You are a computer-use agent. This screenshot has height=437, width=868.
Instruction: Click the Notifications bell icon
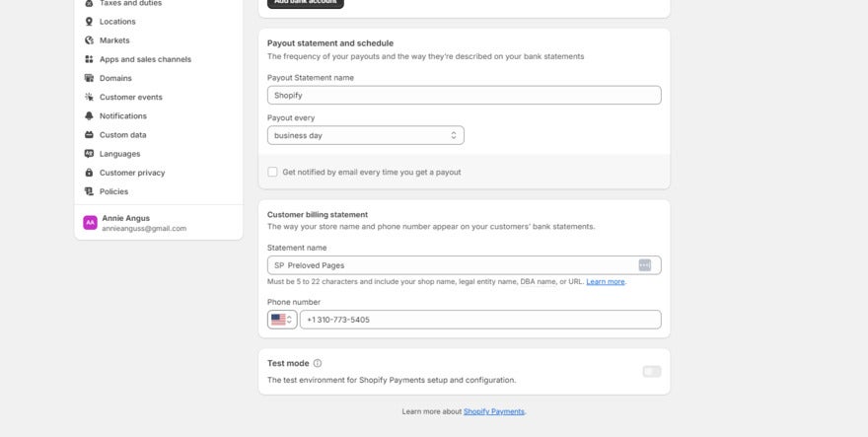(x=89, y=115)
